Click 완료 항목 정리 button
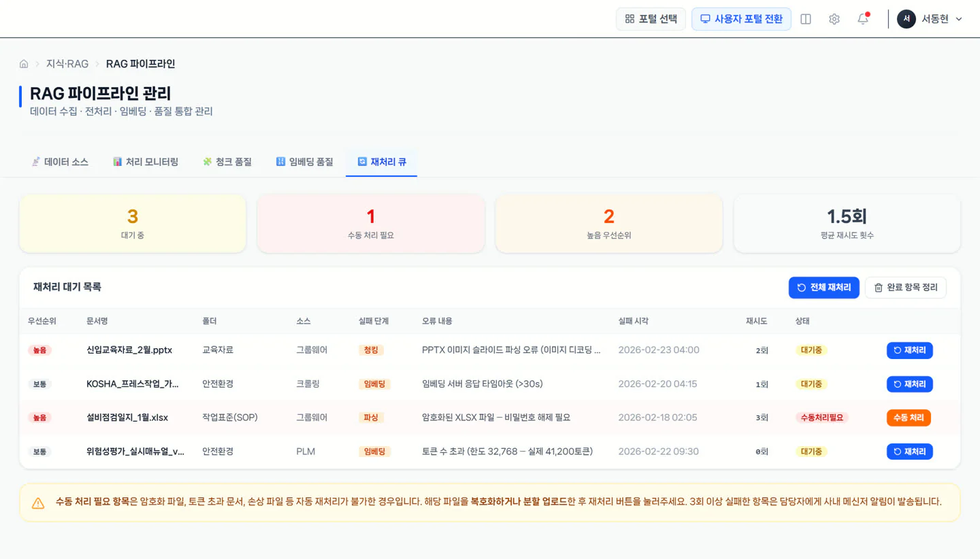980x559 pixels. 906,288
